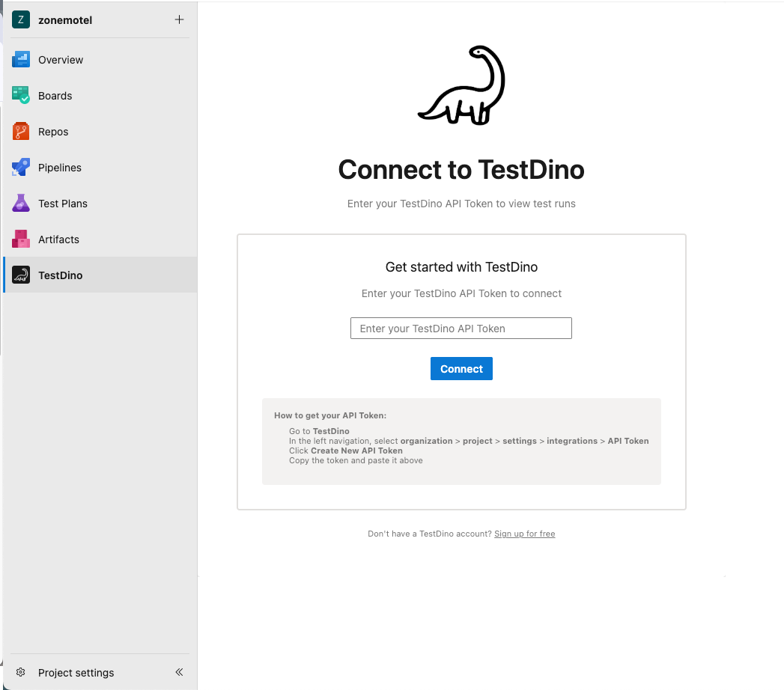Select the Artifacts label in sidebar
The width and height of the screenshot is (784, 690).
click(x=59, y=239)
